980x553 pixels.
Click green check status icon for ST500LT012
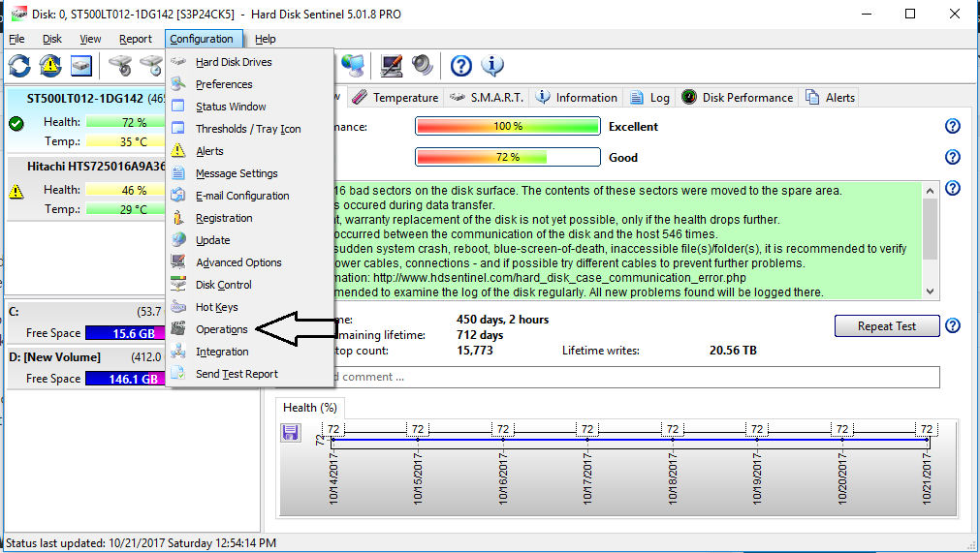[16, 123]
